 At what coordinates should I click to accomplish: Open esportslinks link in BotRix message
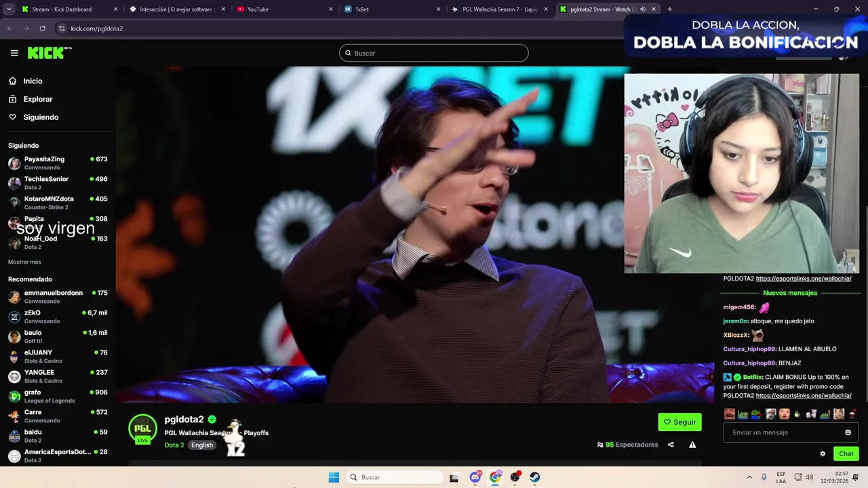tap(804, 395)
